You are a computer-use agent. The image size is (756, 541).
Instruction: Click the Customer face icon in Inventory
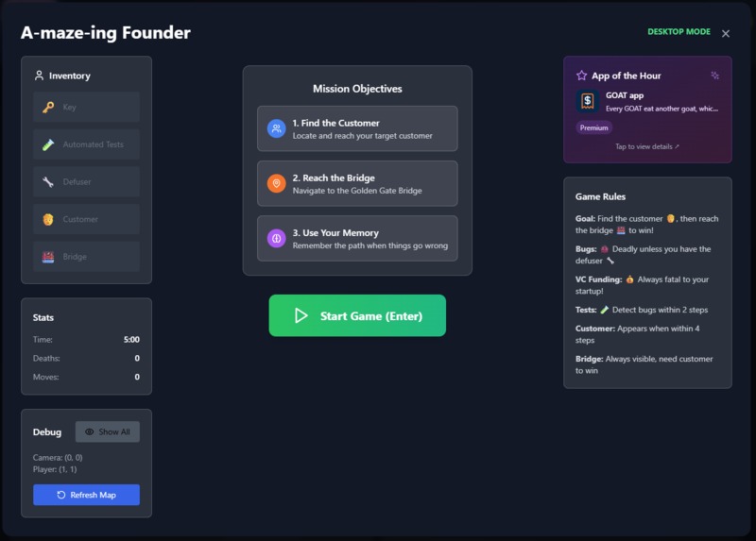[x=48, y=219]
